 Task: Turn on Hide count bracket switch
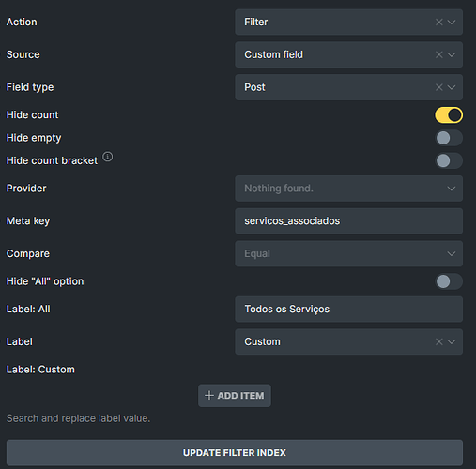pyautogui.click(x=449, y=160)
